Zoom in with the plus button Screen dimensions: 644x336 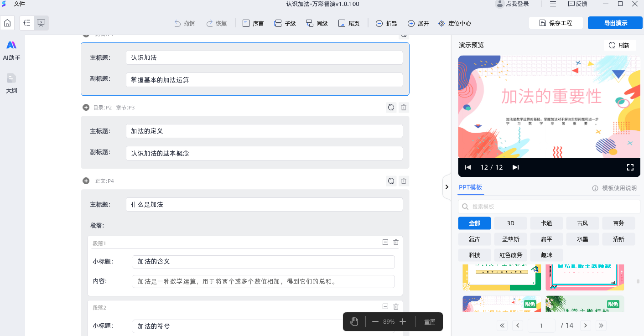(x=403, y=322)
